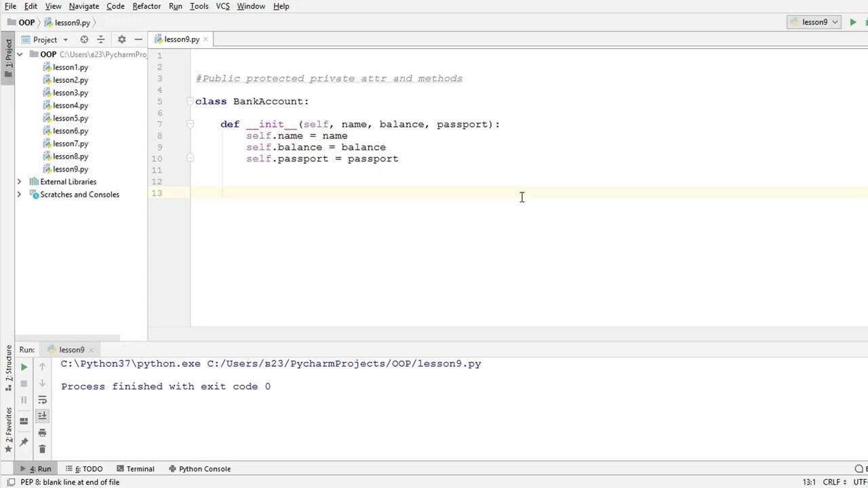
Task: Clear all run console output
Action: (x=42, y=449)
